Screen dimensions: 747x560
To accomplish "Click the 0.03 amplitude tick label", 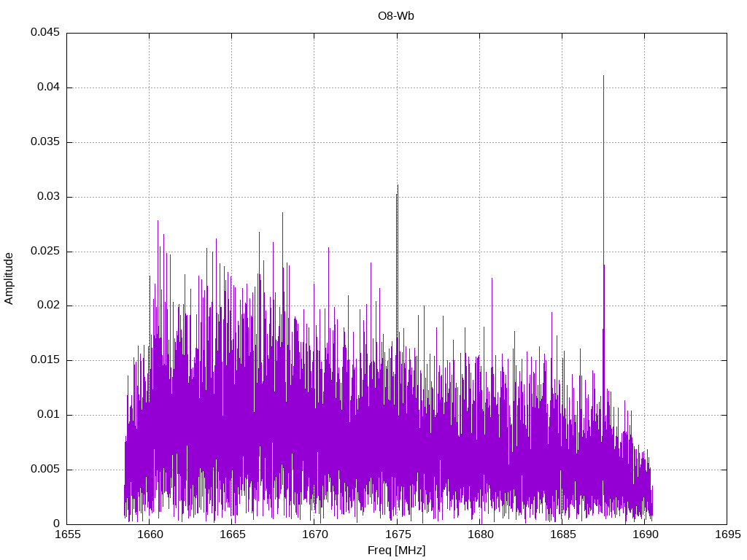I will coord(48,197).
